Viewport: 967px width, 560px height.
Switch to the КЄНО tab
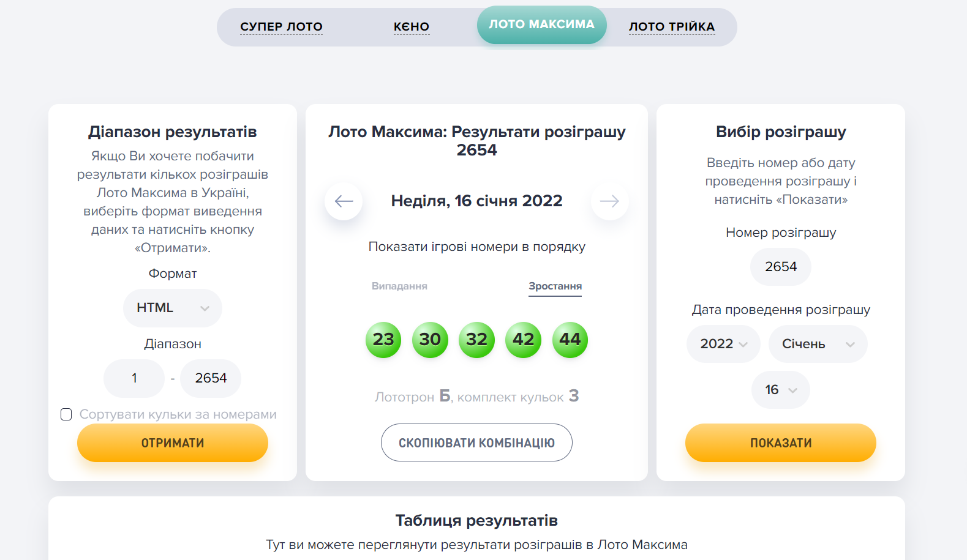412,26
